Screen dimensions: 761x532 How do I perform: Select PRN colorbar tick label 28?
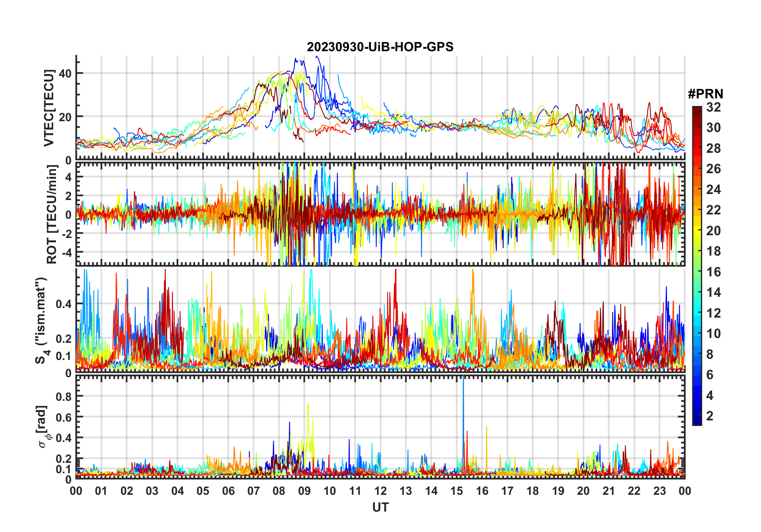(713, 148)
